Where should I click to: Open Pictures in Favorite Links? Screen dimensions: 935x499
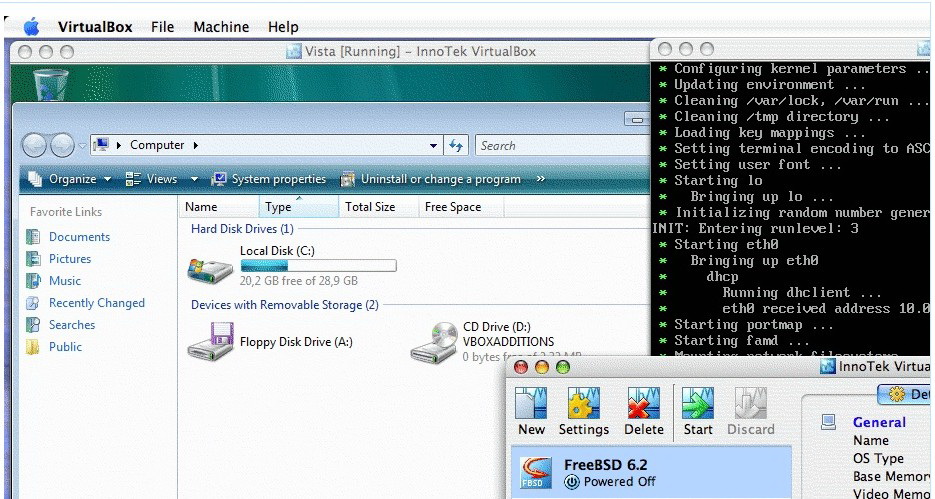(x=70, y=259)
